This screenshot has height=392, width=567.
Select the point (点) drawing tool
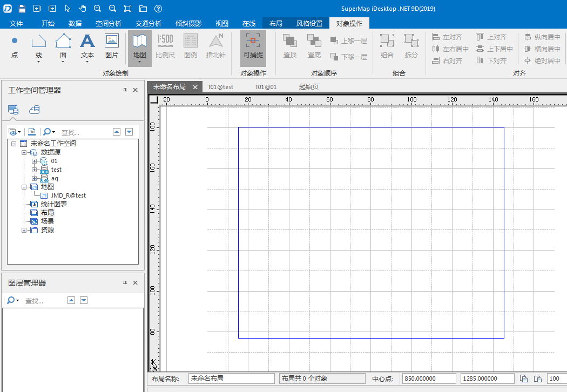15,47
